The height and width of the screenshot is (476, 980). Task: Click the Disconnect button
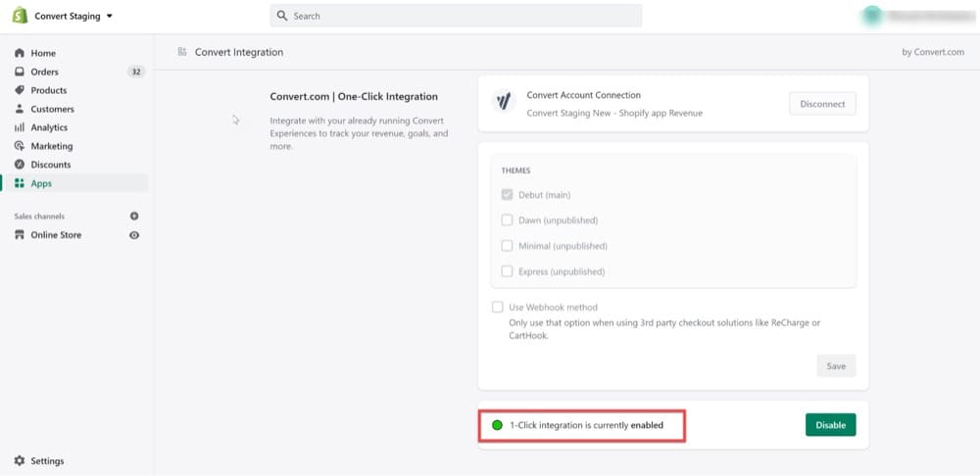click(x=822, y=104)
